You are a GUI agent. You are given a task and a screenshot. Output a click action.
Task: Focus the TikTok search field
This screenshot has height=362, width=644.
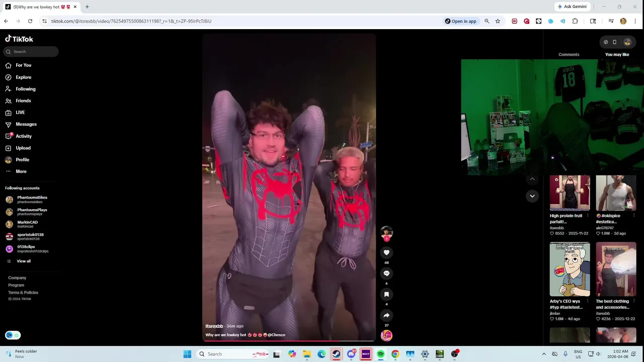point(31,52)
